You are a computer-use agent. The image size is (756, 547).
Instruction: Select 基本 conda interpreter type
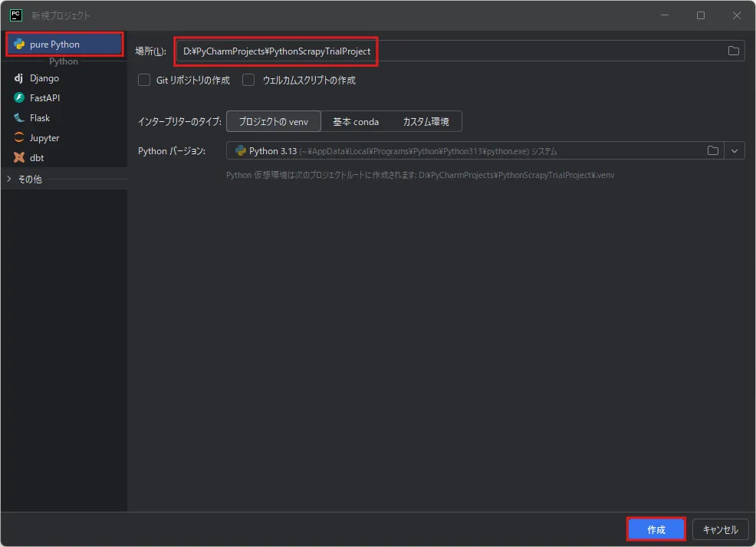tap(356, 121)
